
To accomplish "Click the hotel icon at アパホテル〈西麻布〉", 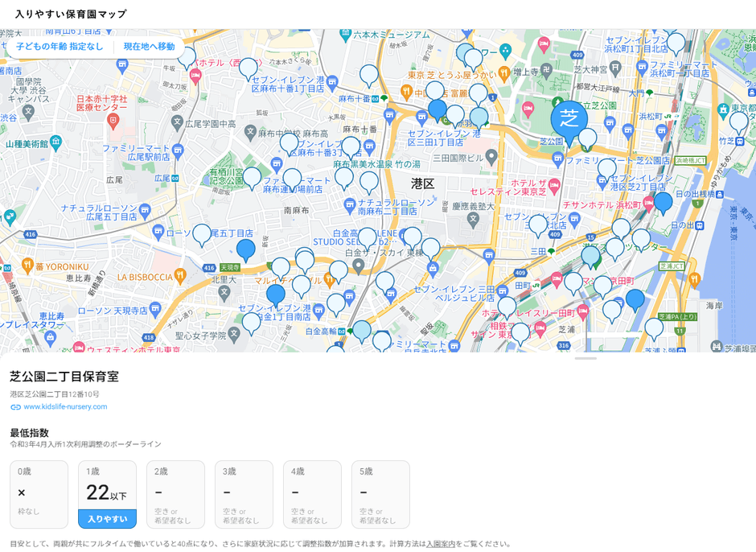I will tap(195, 75).
